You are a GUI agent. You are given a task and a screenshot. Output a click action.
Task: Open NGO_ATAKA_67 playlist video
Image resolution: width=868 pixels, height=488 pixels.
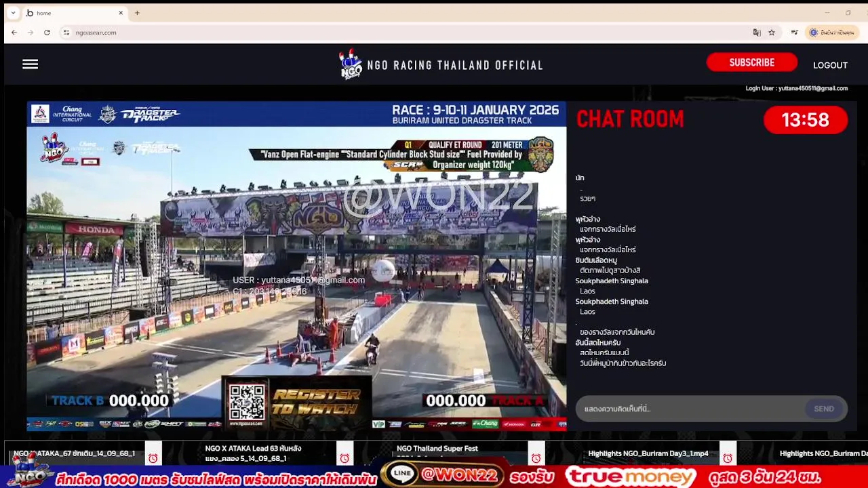(x=74, y=453)
